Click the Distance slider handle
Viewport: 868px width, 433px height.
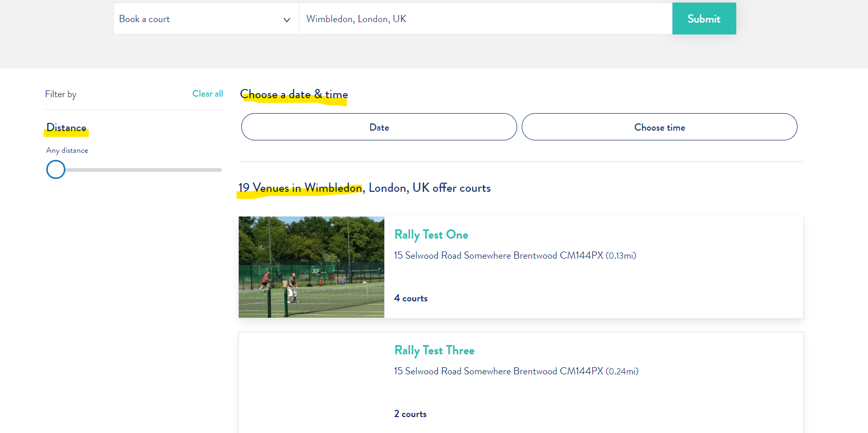pos(56,169)
